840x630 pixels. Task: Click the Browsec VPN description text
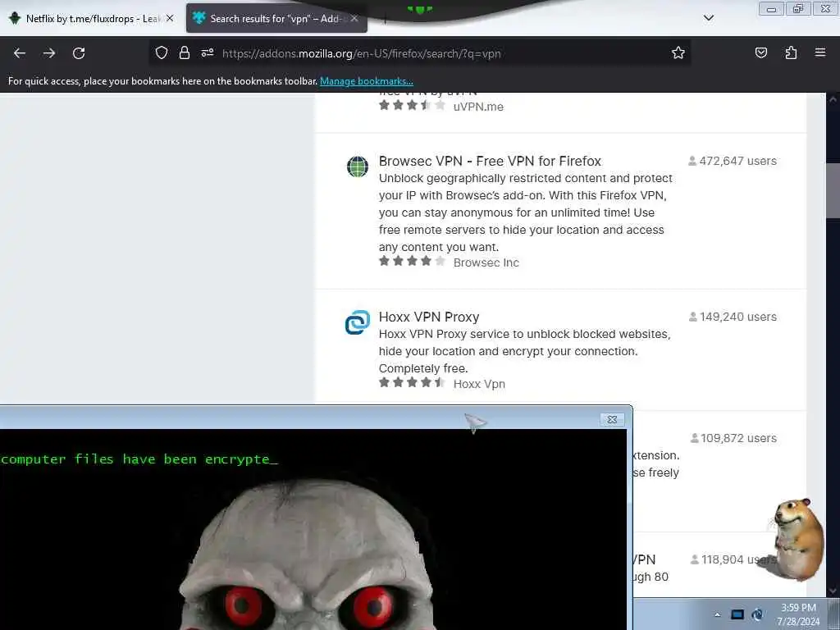click(525, 212)
